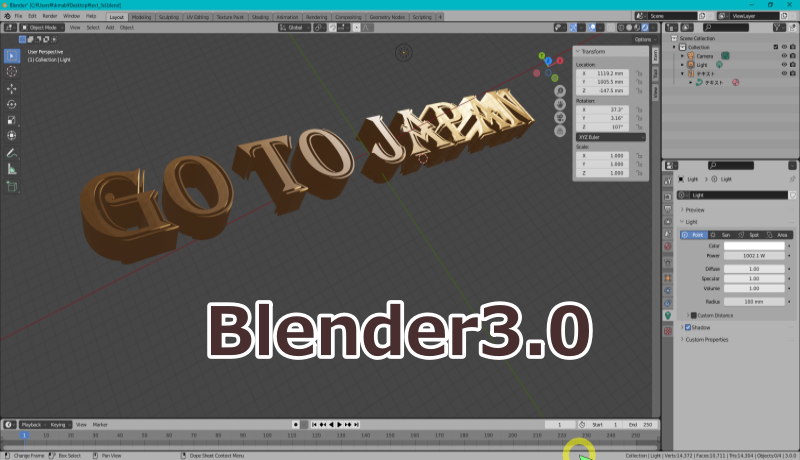This screenshot has height=460, width=800.
Task: Click play animation button
Action: click(x=339, y=424)
